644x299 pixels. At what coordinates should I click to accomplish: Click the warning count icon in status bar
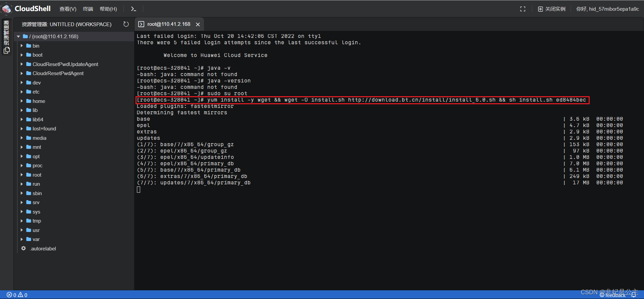click(x=20, y=295)
